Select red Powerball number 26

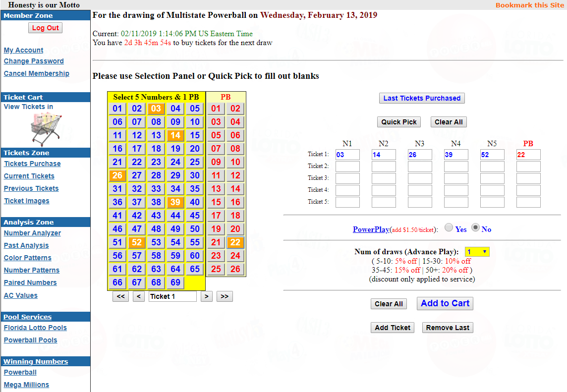[235, 269]
